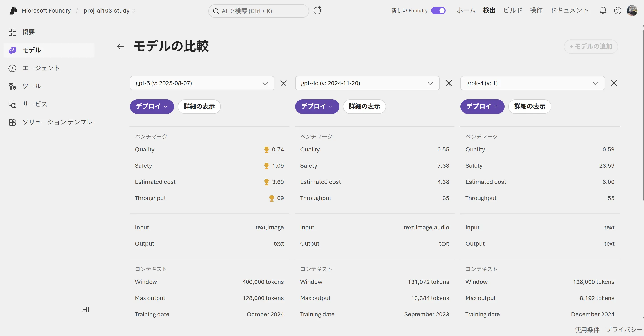This screenshot has width=644, height=336.
Task: Click 詳細の表示 for gpt-4o
Action: 364,107
